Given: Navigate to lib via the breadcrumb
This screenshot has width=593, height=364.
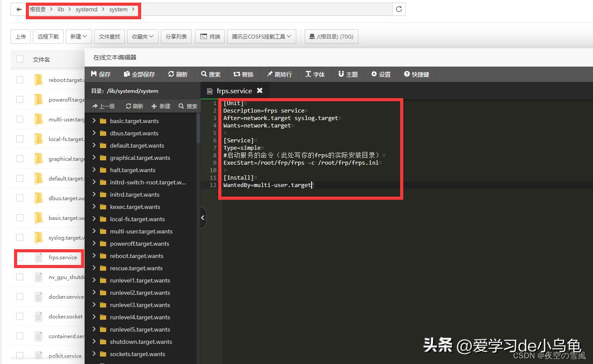Looking at the screenshot, I should pyautogui.click(x=60, y=9).
